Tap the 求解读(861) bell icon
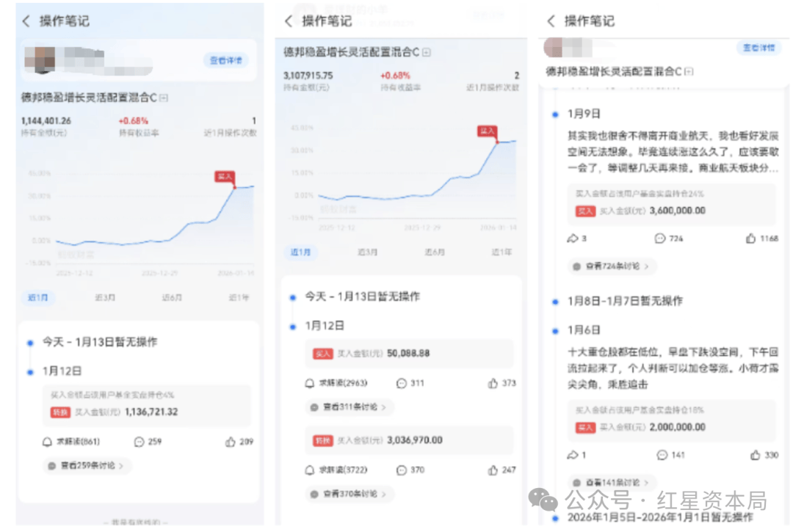 point(48,442)
